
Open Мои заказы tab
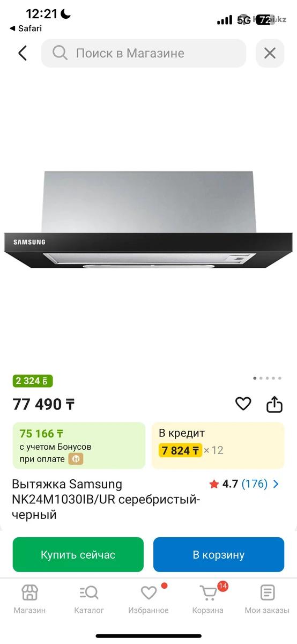[267, 600]
